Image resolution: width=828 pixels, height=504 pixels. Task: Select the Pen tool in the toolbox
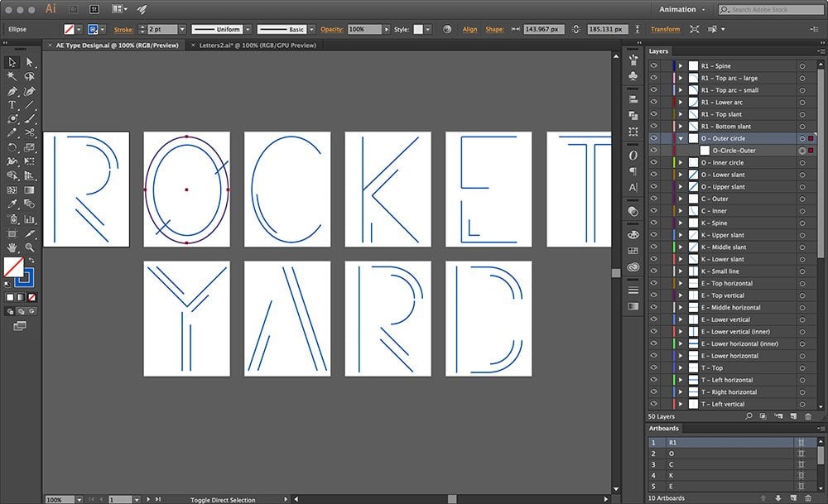[12, 91]
